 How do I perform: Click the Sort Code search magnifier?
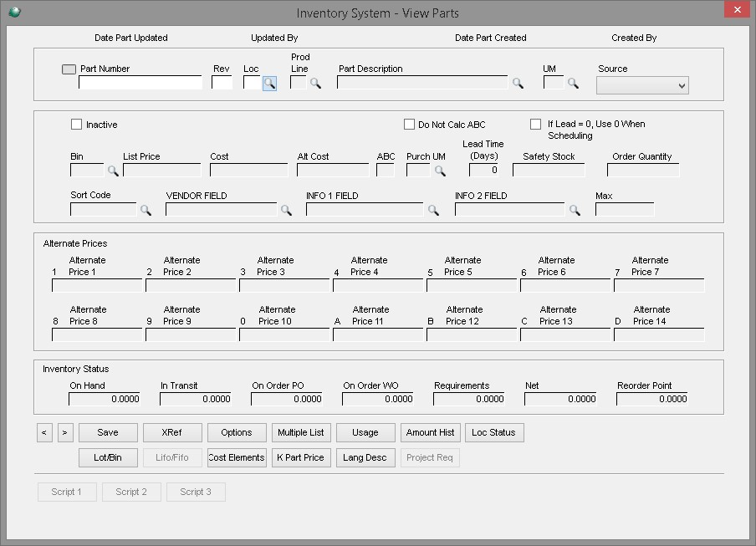[146, 210]
